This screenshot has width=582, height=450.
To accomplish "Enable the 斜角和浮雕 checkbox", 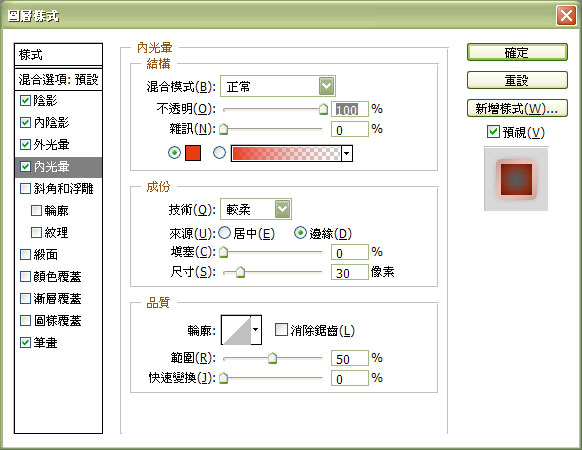I will (x=25, y=189).
